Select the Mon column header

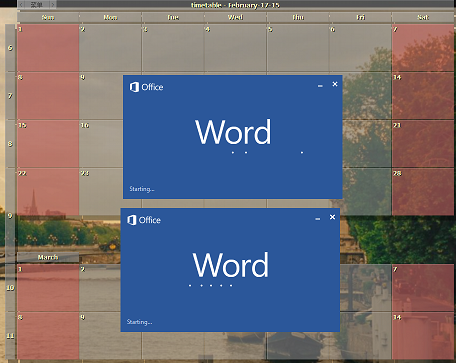point(110,17)
